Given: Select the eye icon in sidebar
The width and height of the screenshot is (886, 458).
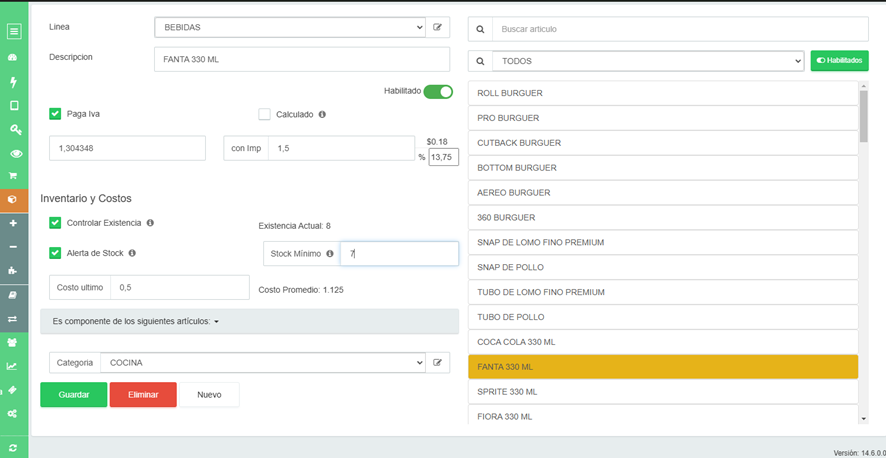Looking at the screenshot, I should pyautogui.click(x=14, y=154).
